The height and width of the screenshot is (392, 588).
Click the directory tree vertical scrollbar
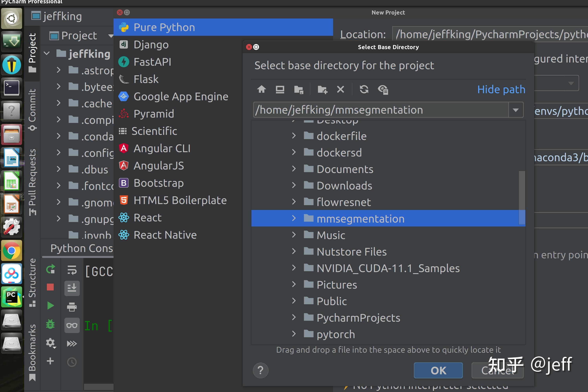[522, 198]
